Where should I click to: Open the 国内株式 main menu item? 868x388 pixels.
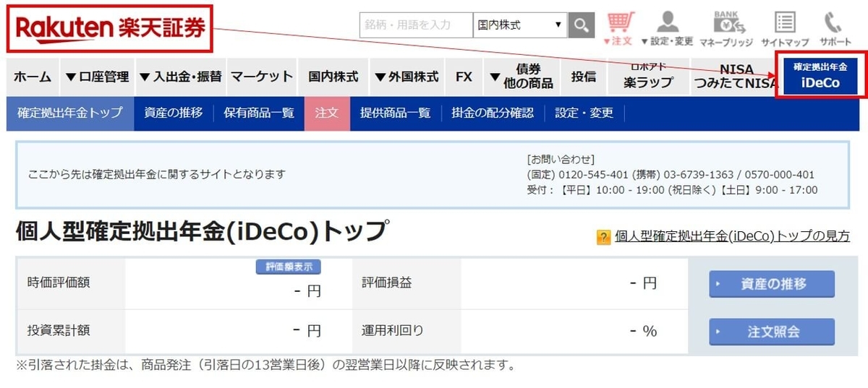coord(333,77)
